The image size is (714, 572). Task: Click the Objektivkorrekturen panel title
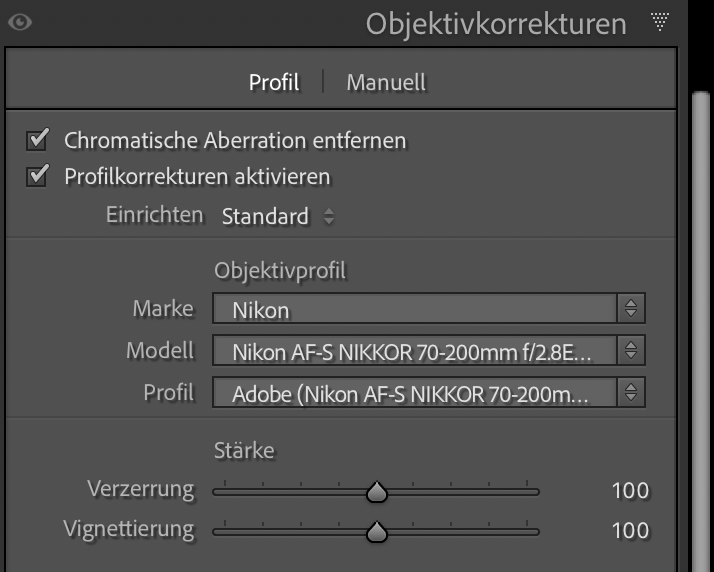click(496, 23)
